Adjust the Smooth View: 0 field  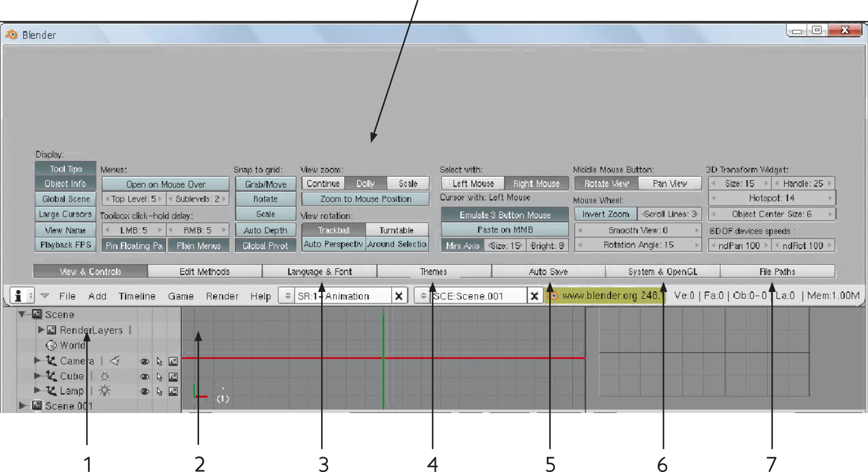(638, 230)
